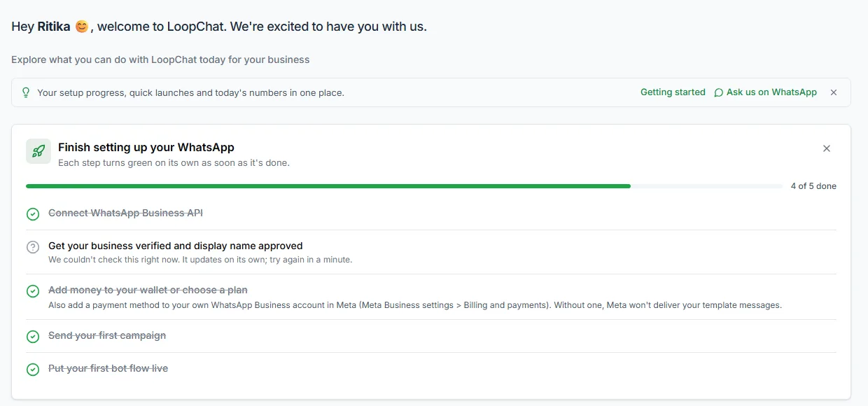The width and height of the screenshot is (868, 406).
Task: Click the 'Hey Ritika' welcome heading
Action: [x=219, y=27]
